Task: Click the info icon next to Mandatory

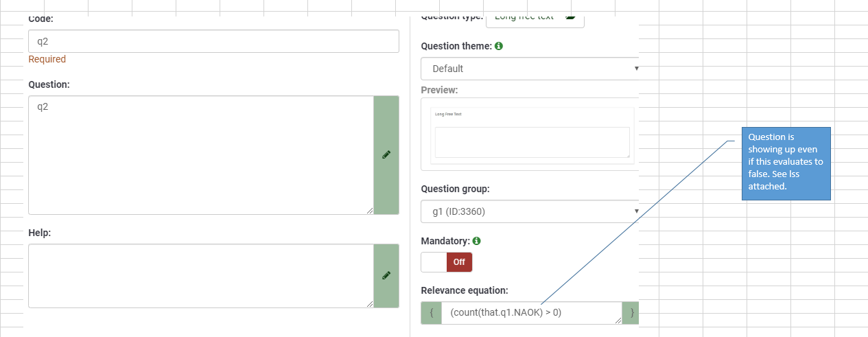Action: click(x=477, y=241)
